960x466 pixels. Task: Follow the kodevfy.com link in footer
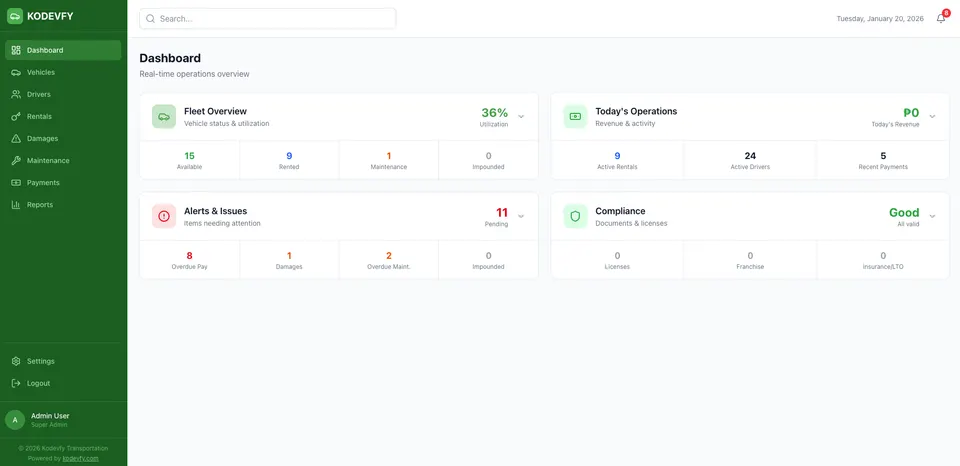(80, 458)
